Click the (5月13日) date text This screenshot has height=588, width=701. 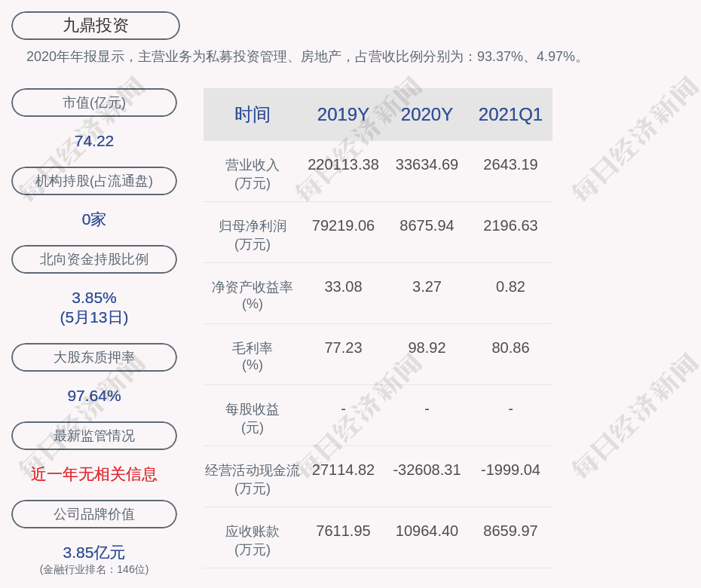pos(94,317)
